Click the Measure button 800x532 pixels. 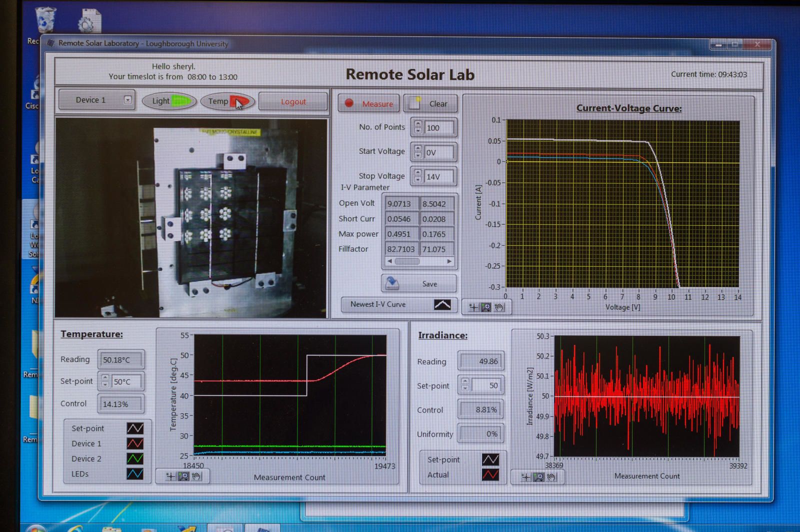click(x=368, y=103)
